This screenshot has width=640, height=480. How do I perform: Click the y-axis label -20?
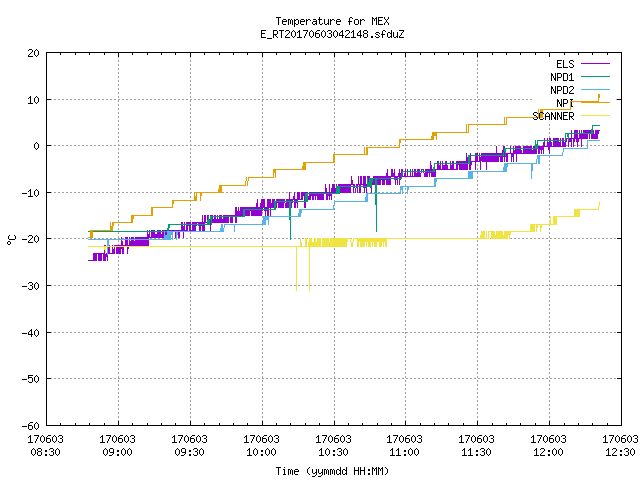(31, 239)
